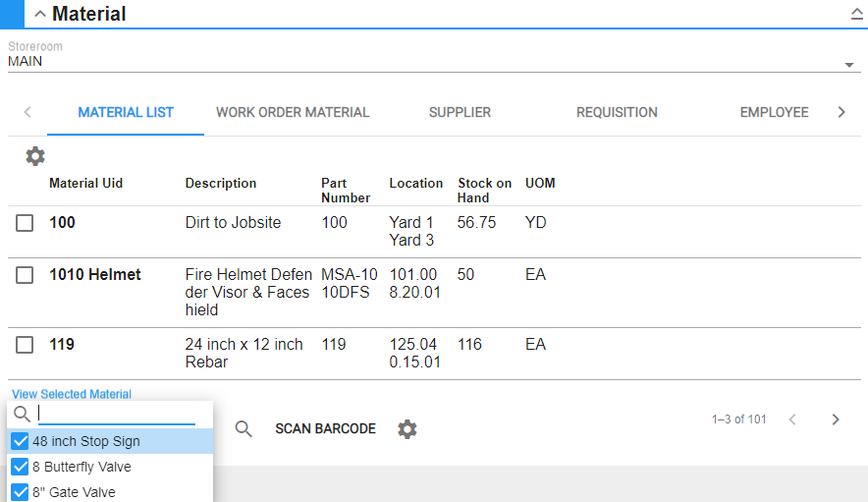Open the table settings gear above Material Uid
Image resolution: width=868 pixels, height=502 pixels.
click(35, 156)
